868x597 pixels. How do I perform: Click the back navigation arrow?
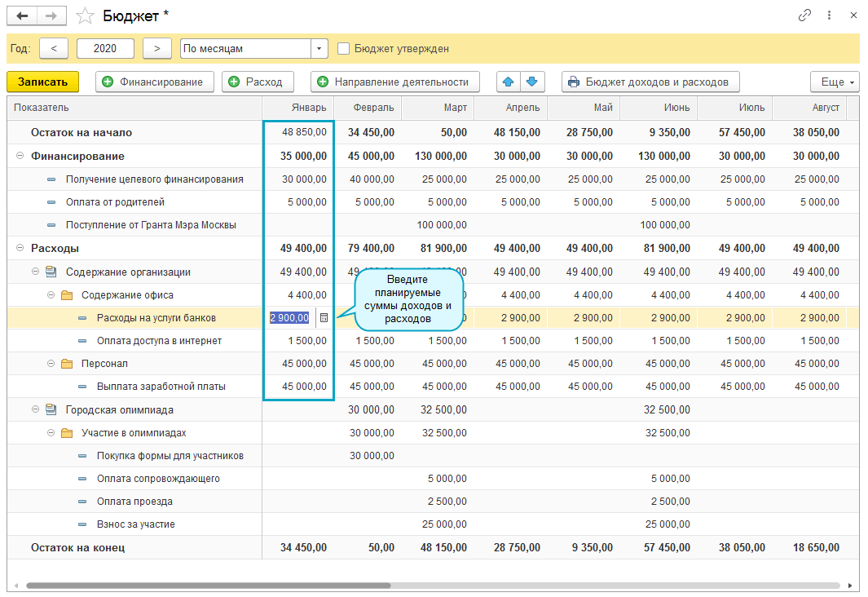22,15
